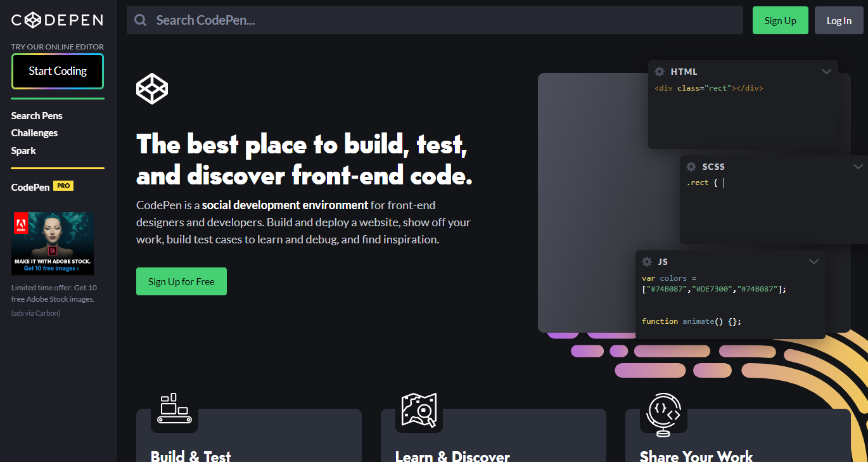Viewport: 868px width, 462px height.
Task: Expand the HTML panel chevron
Action: 826,72
